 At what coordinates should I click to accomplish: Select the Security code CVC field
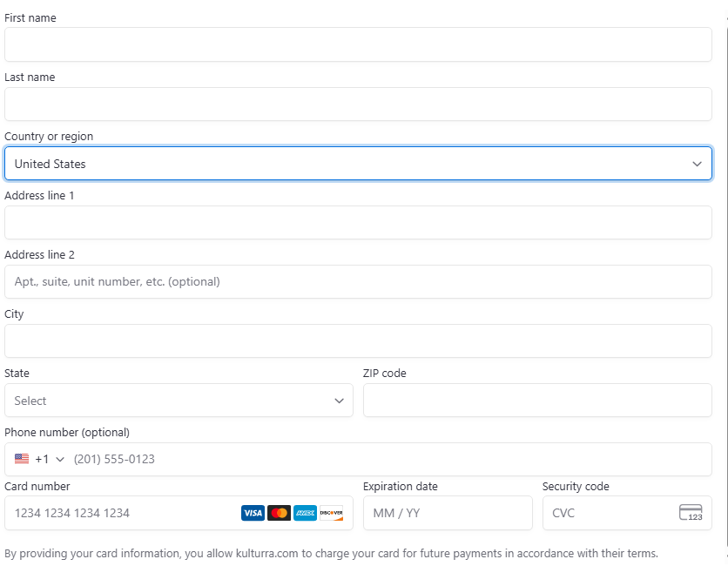tap(610, 513)
